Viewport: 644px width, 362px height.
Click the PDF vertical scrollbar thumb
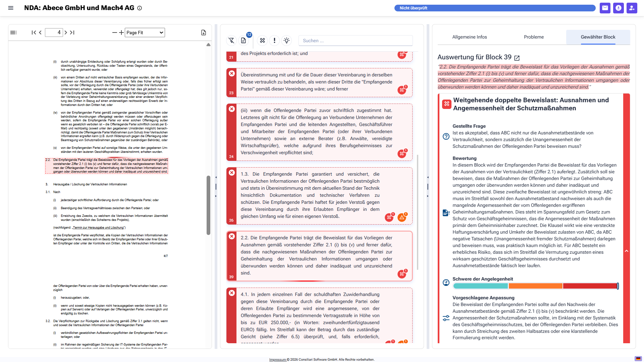tap(208, 205)
